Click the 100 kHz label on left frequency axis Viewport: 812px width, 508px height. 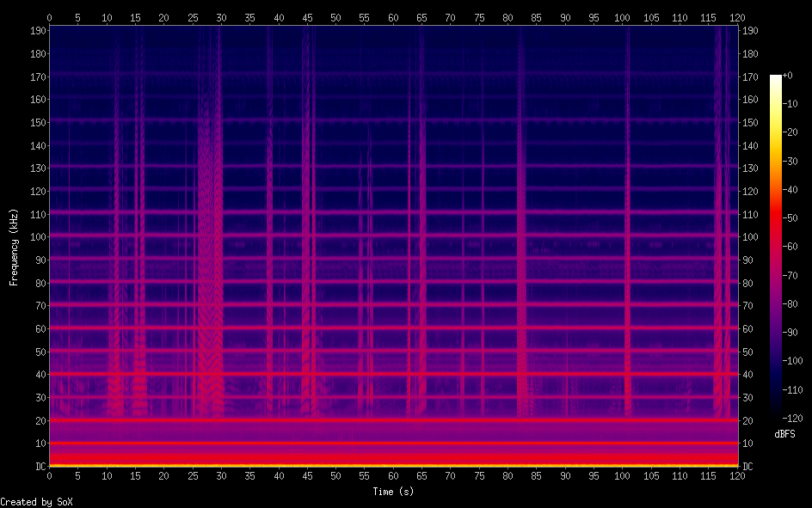(x=35, y=237)
